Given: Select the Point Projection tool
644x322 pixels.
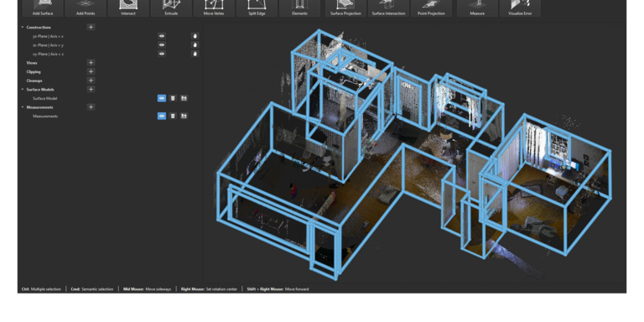Looking at the screenshot, I should [x=431, y=8].
